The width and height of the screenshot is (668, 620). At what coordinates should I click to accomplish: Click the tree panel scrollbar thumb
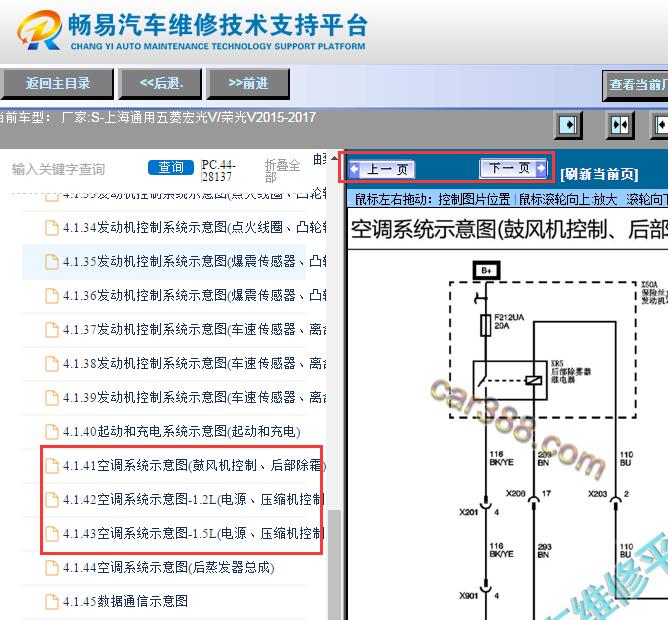point(335,565)
